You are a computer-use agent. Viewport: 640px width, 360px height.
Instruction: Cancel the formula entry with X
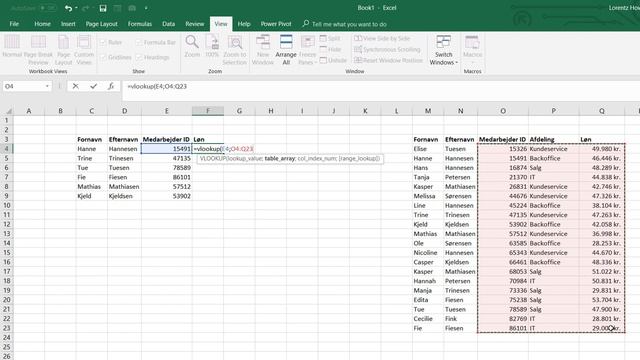(x=76, y=86)
